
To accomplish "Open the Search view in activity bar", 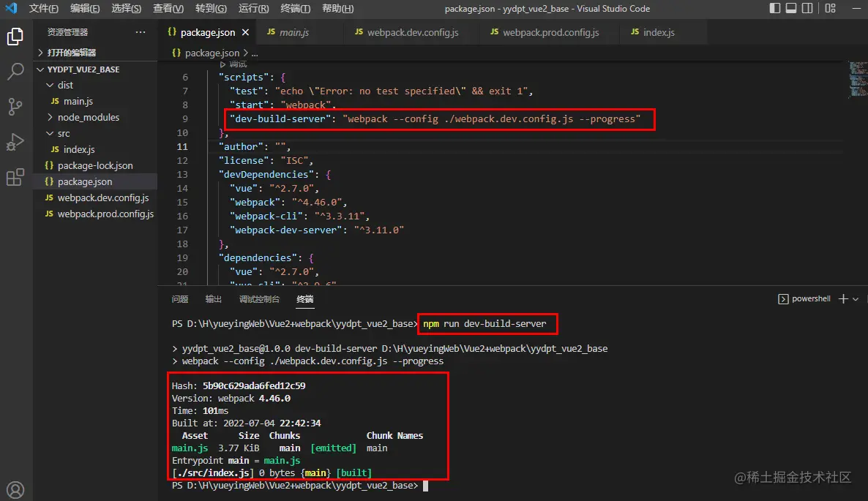I will (15, 71).
